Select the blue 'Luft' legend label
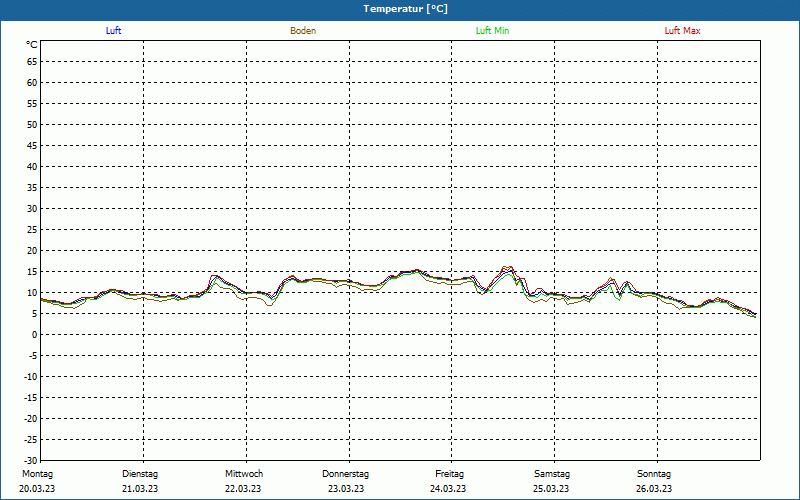This screenshot has height=500, width=800. click(113, 31)
